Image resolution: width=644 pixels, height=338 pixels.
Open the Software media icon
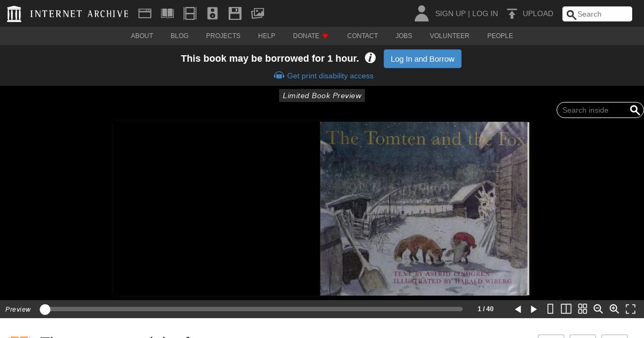coord(235,13)
